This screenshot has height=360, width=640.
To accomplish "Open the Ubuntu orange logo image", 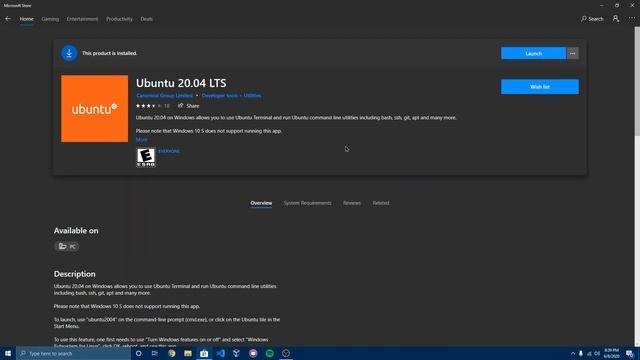I will click(94, 109).
